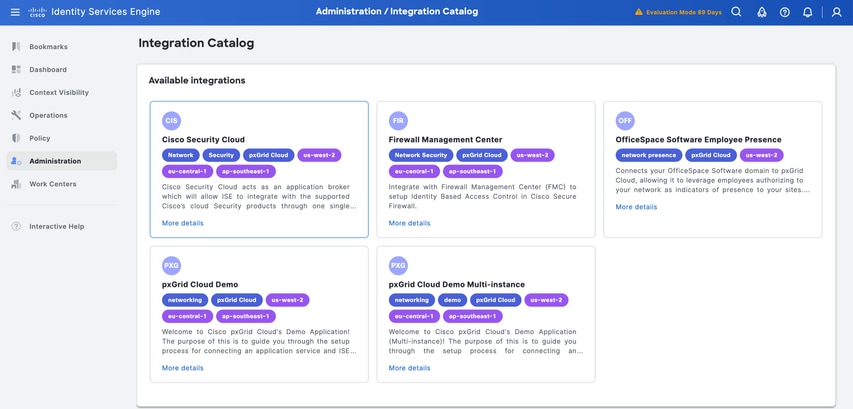Click Network Security tag on Firewall card

pyautogui.click(x=421, y=155)
